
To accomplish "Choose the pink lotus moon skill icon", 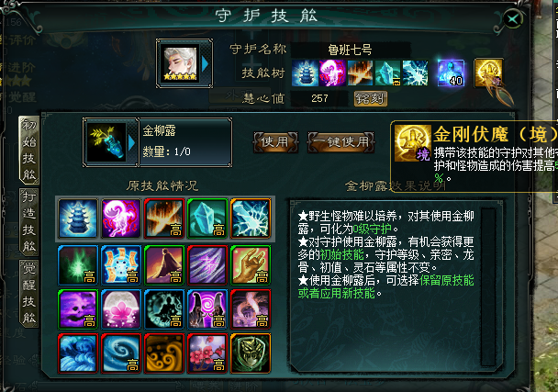I will pyautogui.click(x=121, y=309).
